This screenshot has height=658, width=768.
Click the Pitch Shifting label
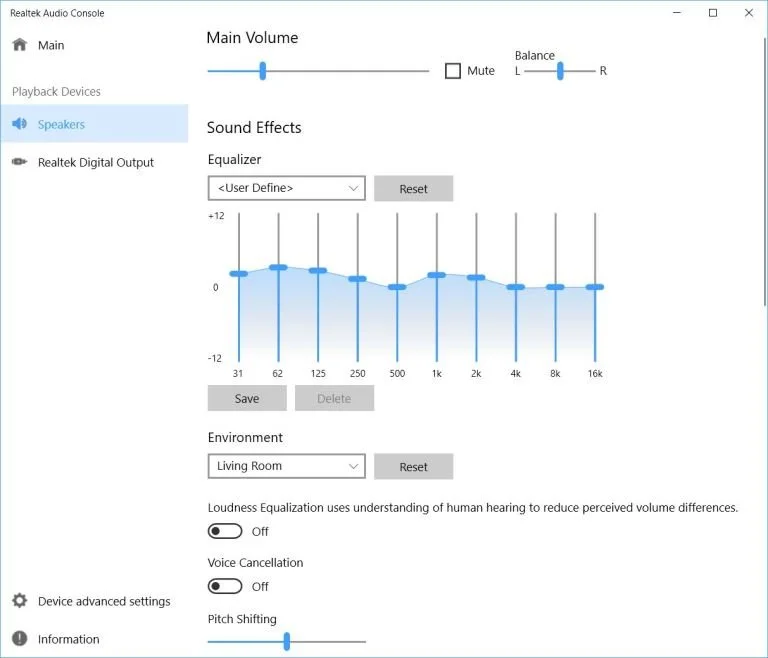(x=242, y=619)
